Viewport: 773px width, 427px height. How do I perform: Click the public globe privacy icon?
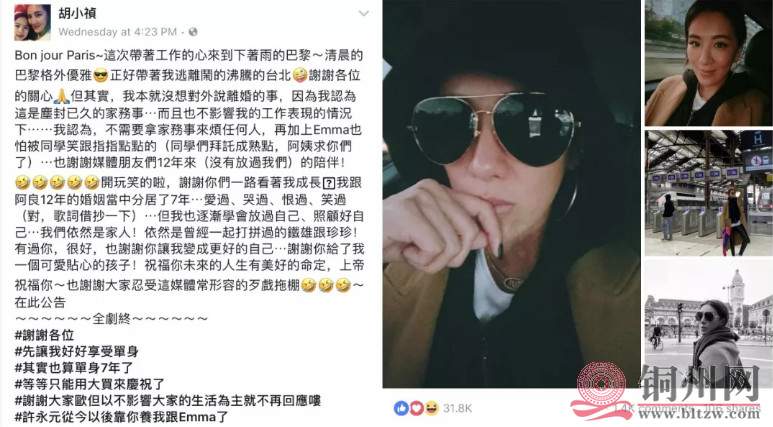(x=193, y=32)
